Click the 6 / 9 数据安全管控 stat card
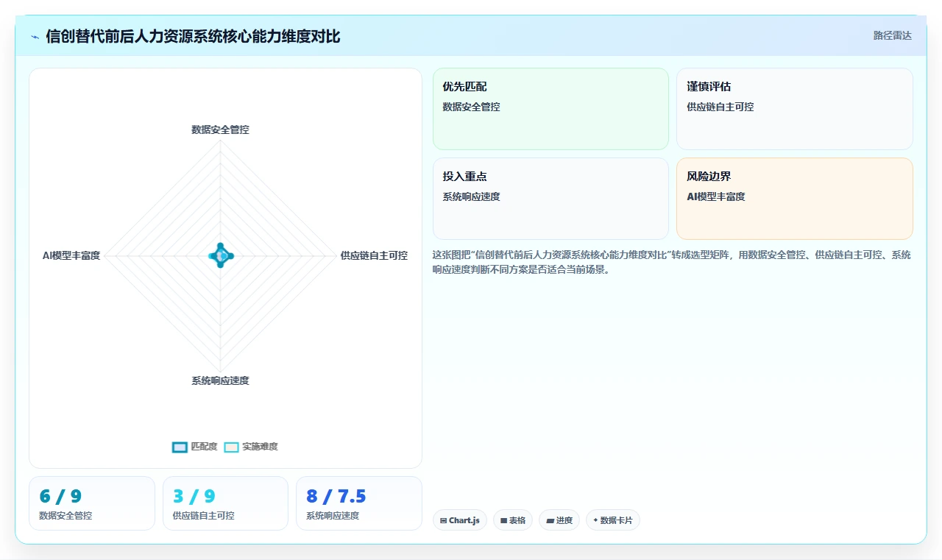This screenshot has width=942, height=560. tap(92, 503)
